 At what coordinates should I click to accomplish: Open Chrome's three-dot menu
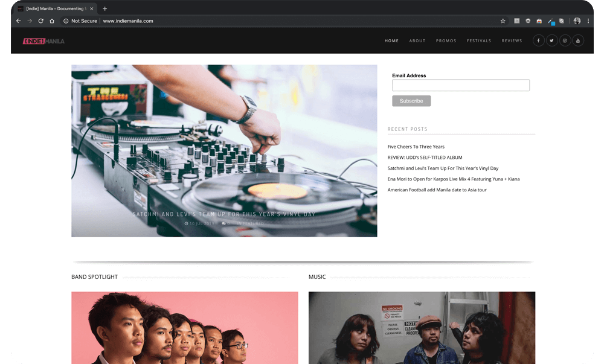point(588,21)
